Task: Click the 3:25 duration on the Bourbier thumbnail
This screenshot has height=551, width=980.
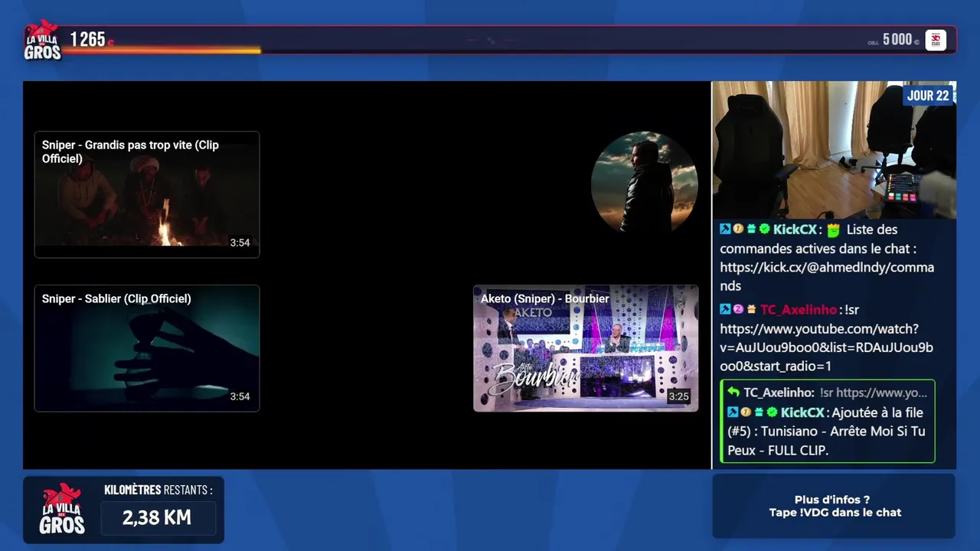Action: coord(678,396)
